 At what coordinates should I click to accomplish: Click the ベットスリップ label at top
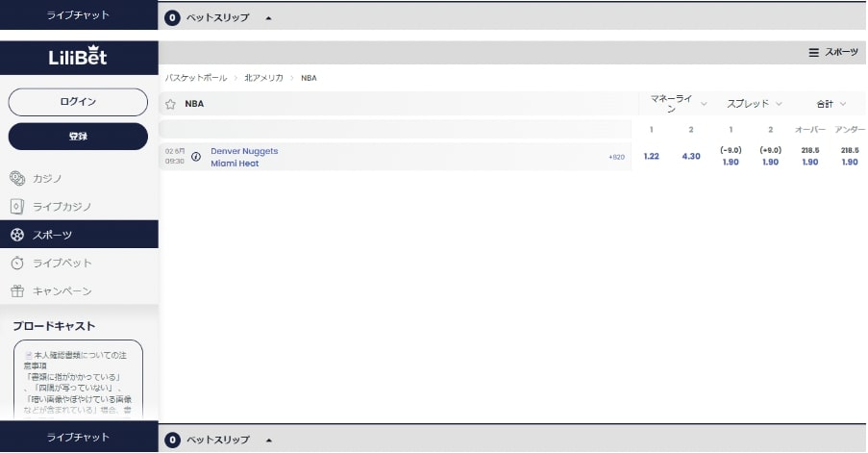click(217, 17)
